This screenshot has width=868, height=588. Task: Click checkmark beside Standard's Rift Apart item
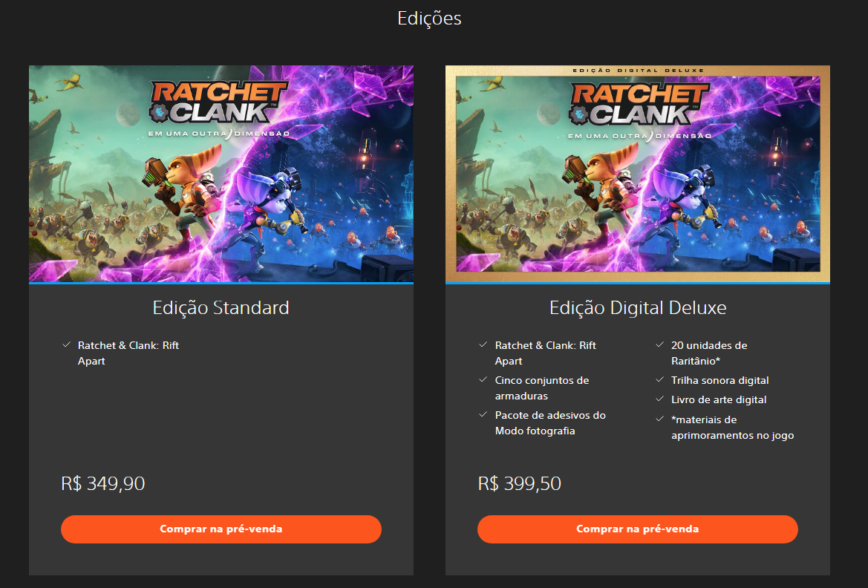(66, 345)
